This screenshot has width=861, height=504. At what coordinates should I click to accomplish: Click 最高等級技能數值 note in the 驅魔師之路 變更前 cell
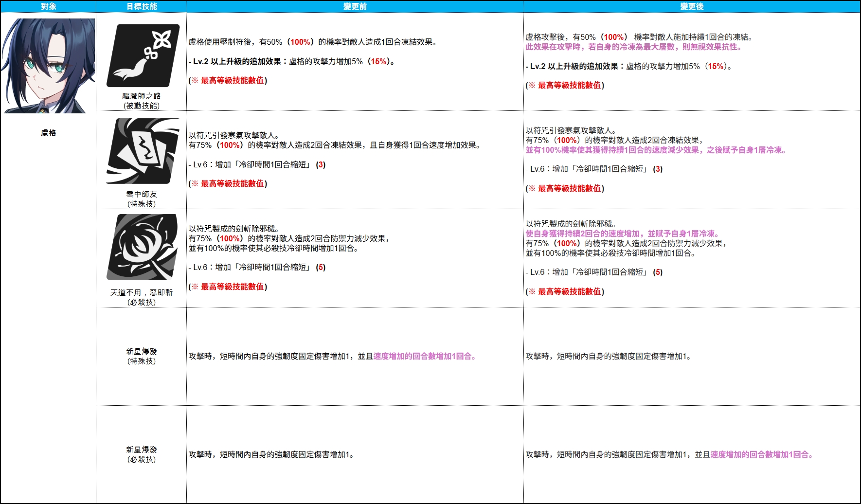[x=228, y=80]
